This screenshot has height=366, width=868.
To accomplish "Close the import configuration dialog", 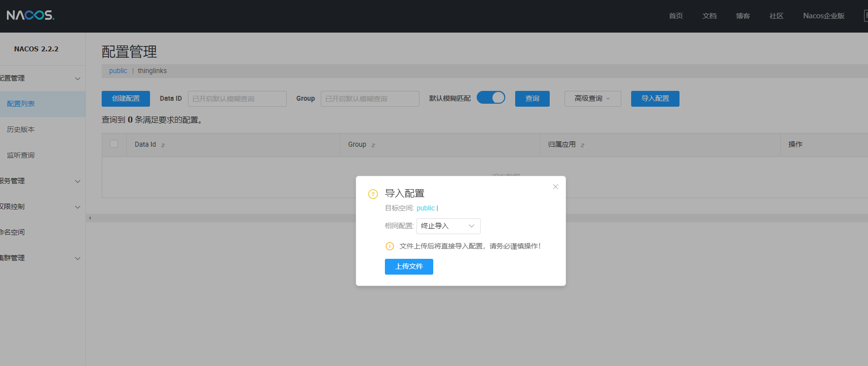I will (x=556, y=187).
